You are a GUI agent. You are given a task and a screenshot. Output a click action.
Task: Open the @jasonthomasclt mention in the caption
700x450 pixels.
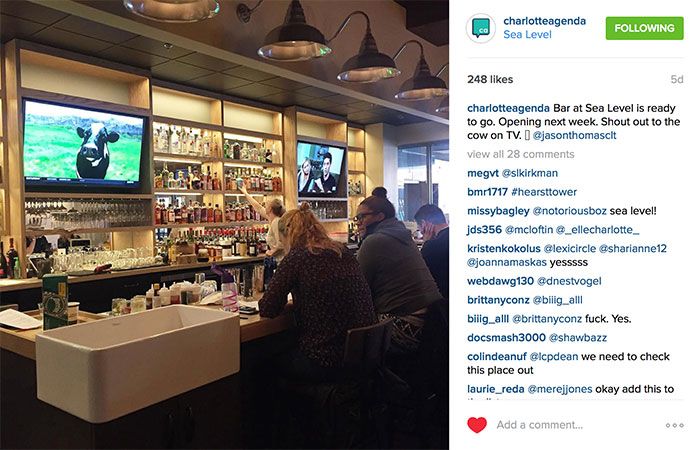click(574, 135)
